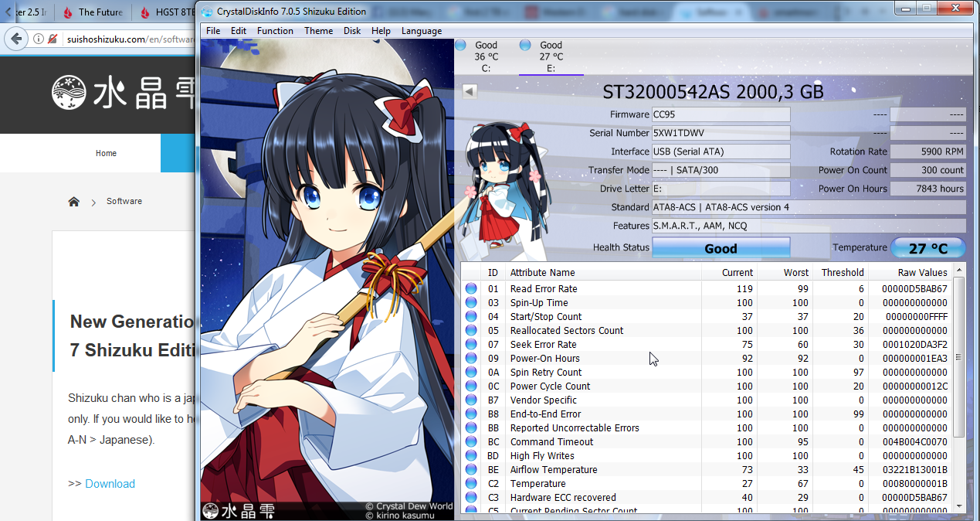The image size is (980, 521).
Task: Click status orb for Start/Stop Count
Action: [x=471, y=317]
